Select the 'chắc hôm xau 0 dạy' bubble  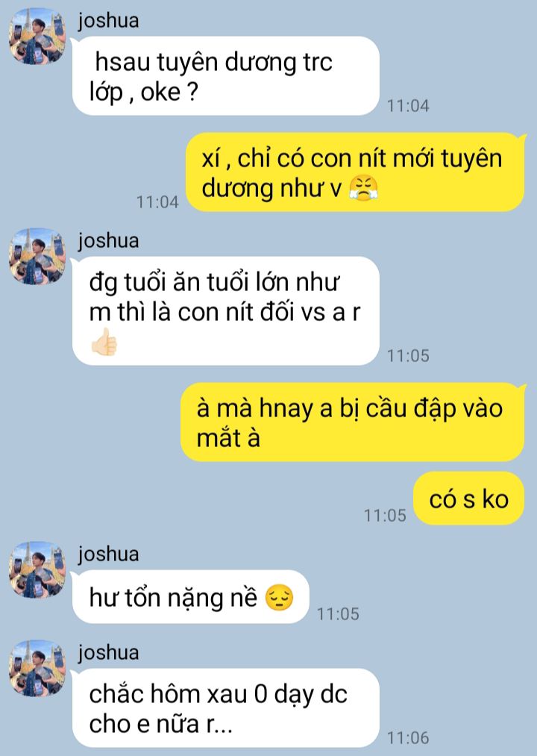pos(225,707)
